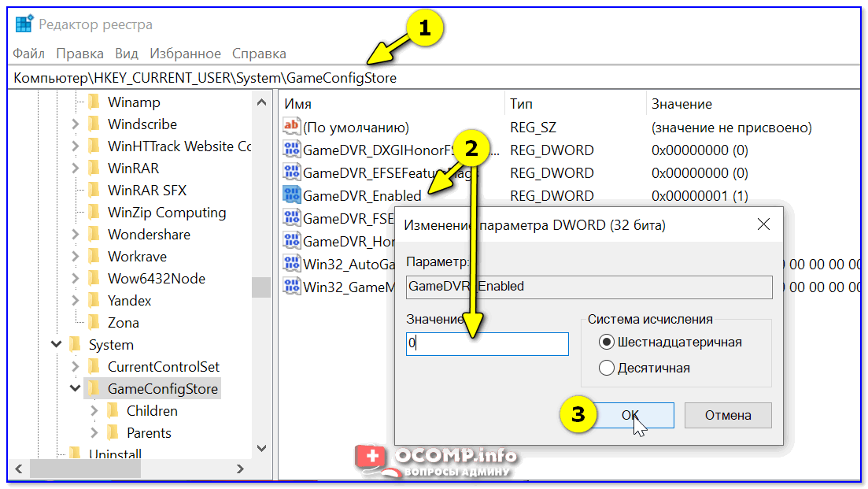868x489 pixels.
Task: Select the Шестнадцатеричная radio button
Action: point(607,343)
